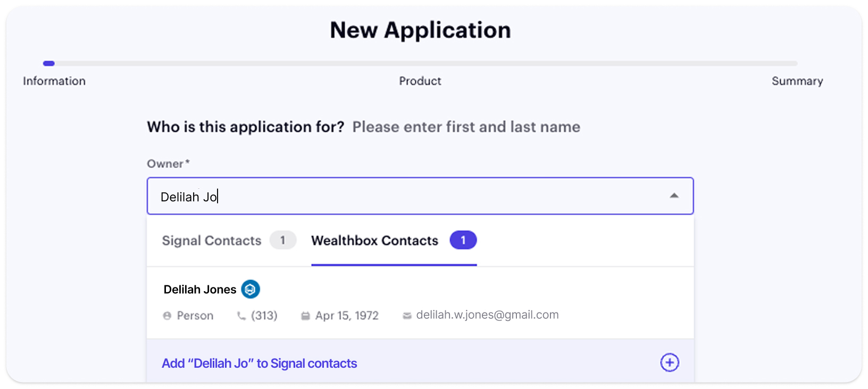This screenshot has width=868, height=389.
Task: Switch to the Signal Contacts tab
Action: click(212, 241)
